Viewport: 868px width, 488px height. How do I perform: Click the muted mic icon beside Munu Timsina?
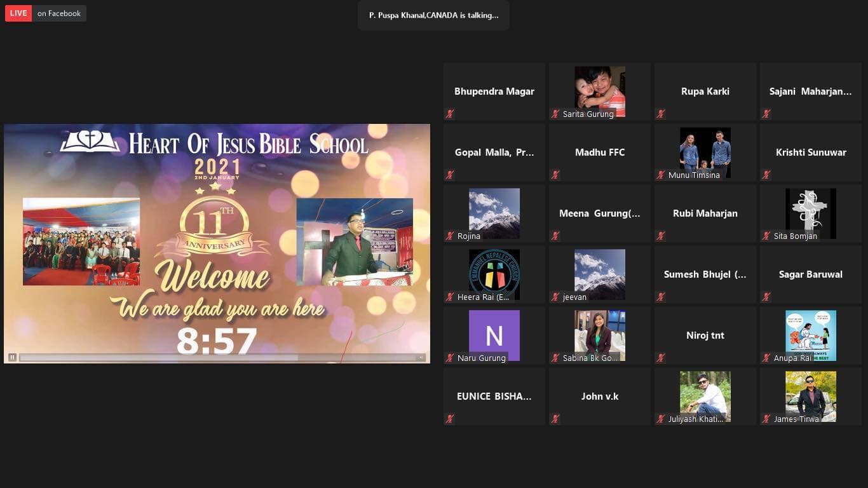[661, 175]
